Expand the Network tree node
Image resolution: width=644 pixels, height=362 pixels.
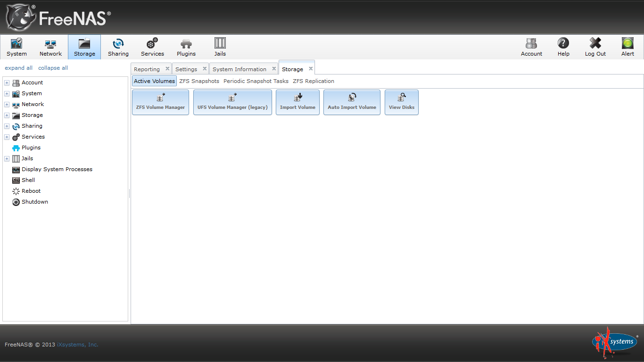pyautogui.click(x=7, y=105)
